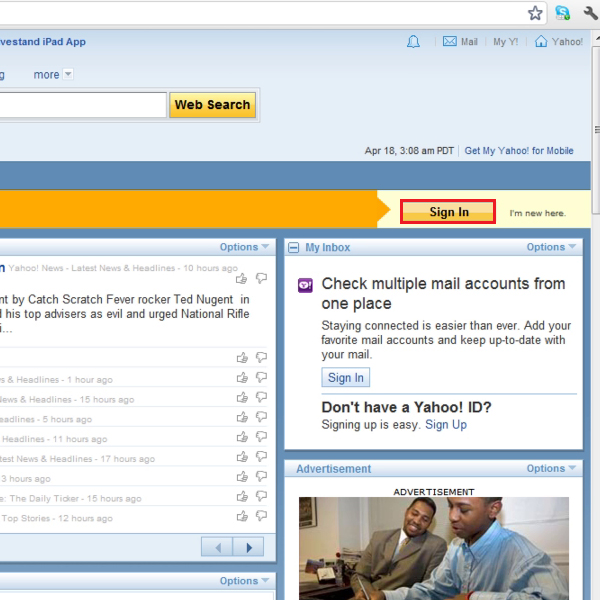
Task: Open the Mail text link in header
Action: click(469, 42)
